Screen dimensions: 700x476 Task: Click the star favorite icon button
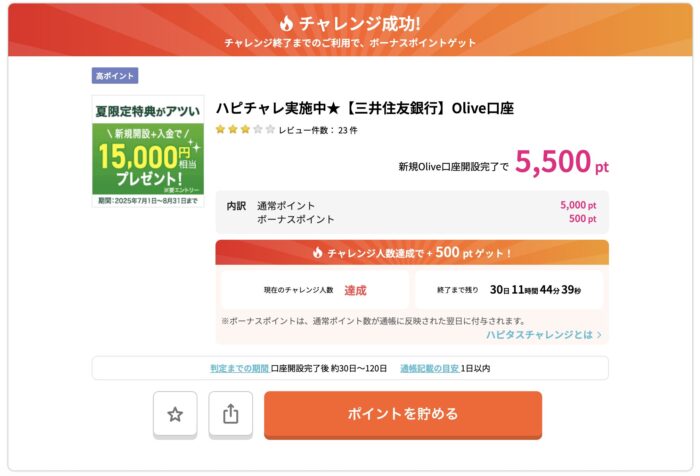point(175,414)
